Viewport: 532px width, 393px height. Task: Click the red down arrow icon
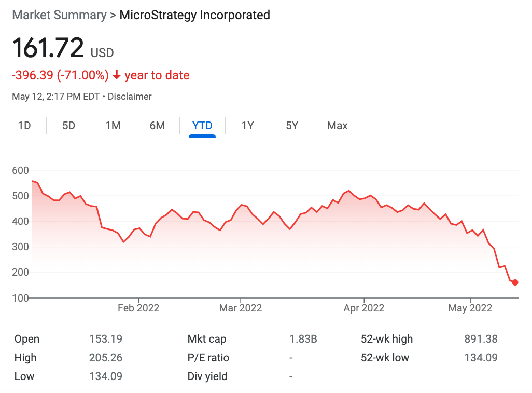117,76
